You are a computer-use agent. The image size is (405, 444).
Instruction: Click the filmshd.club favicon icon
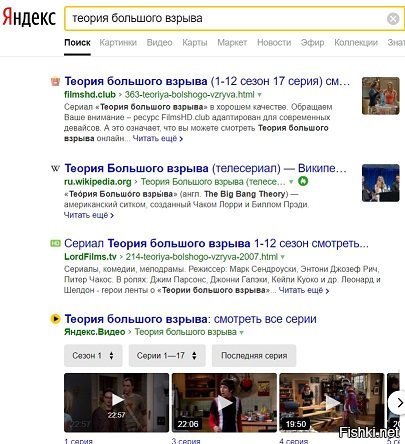[55, 81]
